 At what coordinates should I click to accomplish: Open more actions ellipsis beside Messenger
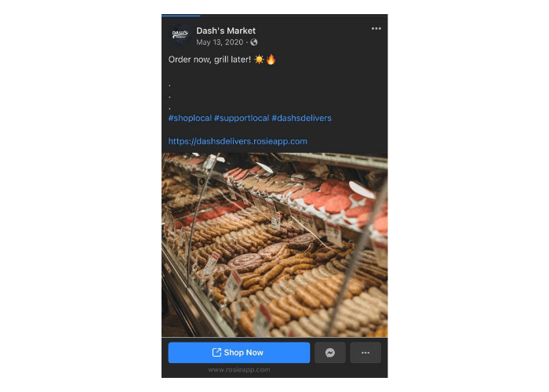coord(365,353)
